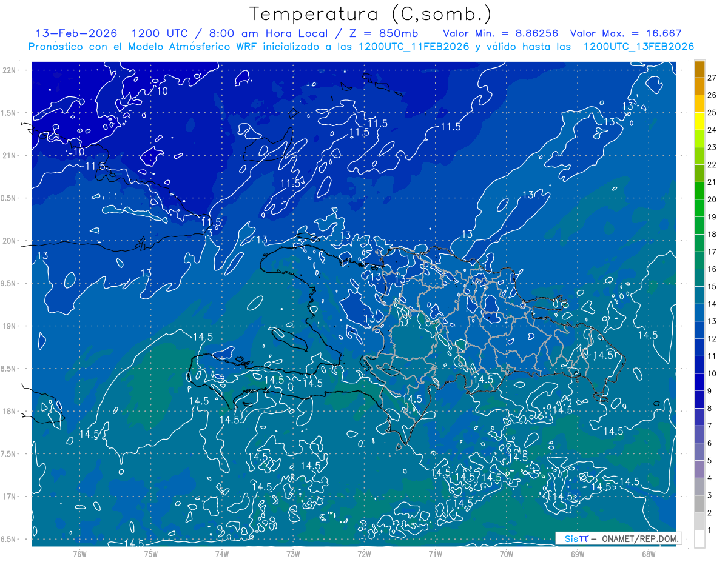Click the "1200UTC_13FEB2026" valid-until time
Viewport: 728px width, 562px height.
coord(639,47)
